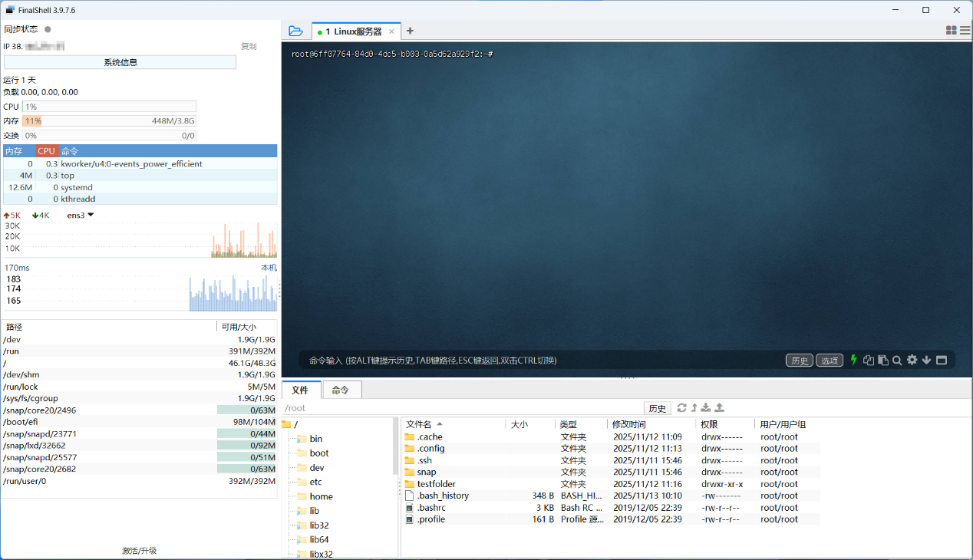Open the connection manager folder icon
Image resolution: width=973 pixels, height=560 pixels.
pos(296,30)
